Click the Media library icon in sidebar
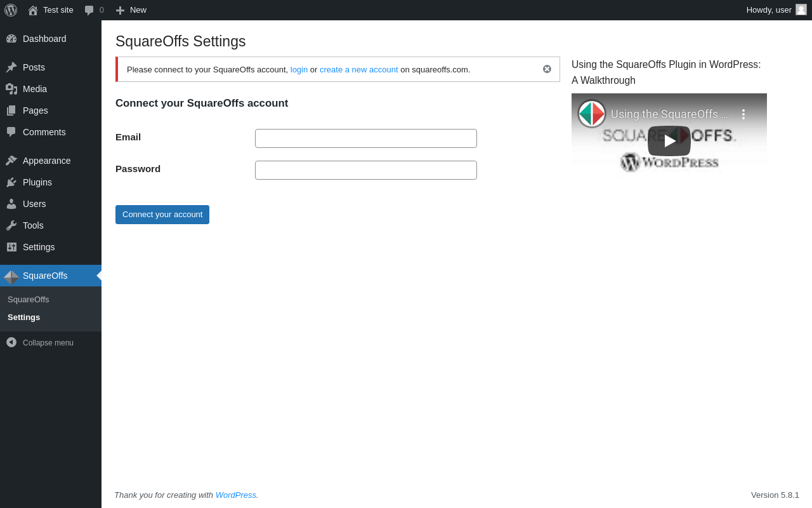 pos(11,89)
